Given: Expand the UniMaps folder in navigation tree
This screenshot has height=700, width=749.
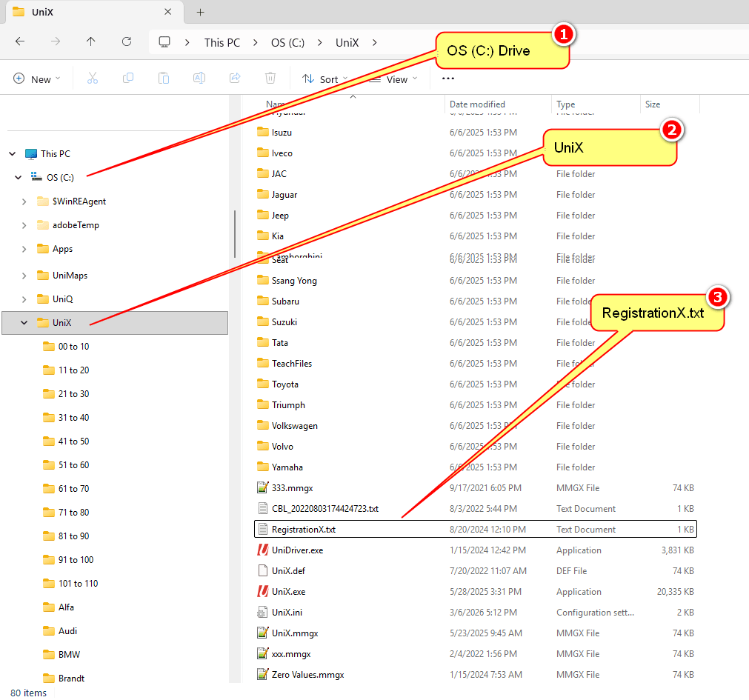Looking at the screenshot, I should point(24,276).
